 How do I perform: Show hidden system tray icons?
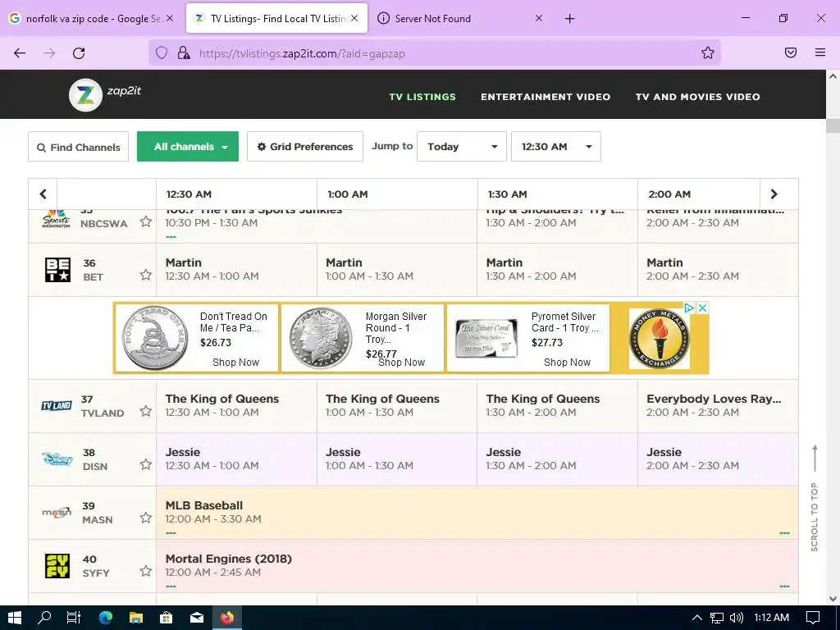click(697, 618)
